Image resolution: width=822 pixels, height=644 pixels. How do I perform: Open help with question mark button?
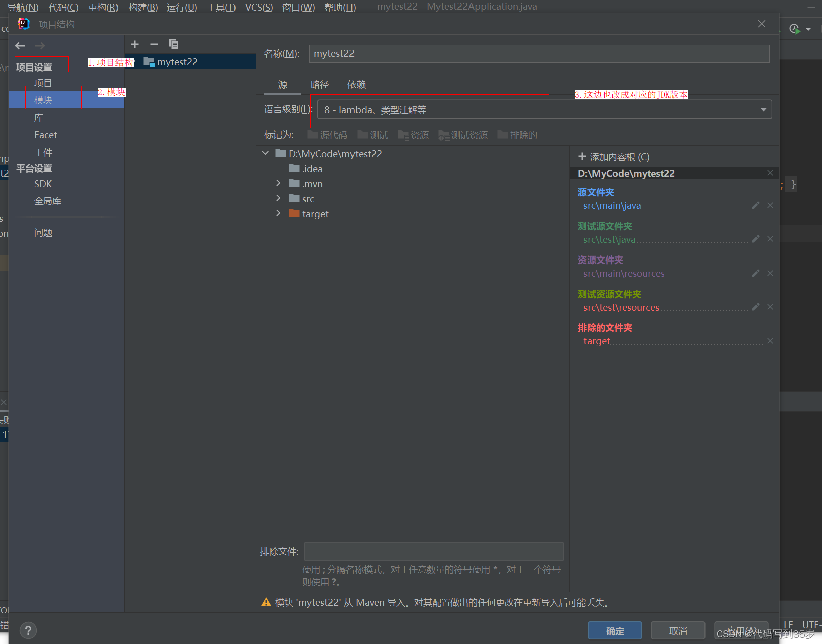coord(28,630)
